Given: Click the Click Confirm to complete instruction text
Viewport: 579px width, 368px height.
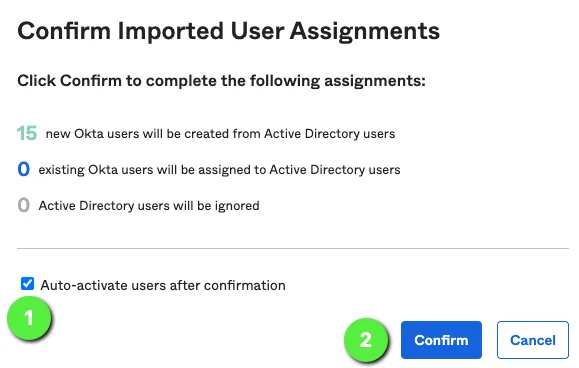Looking at the screenshot, I should point(222,81).
